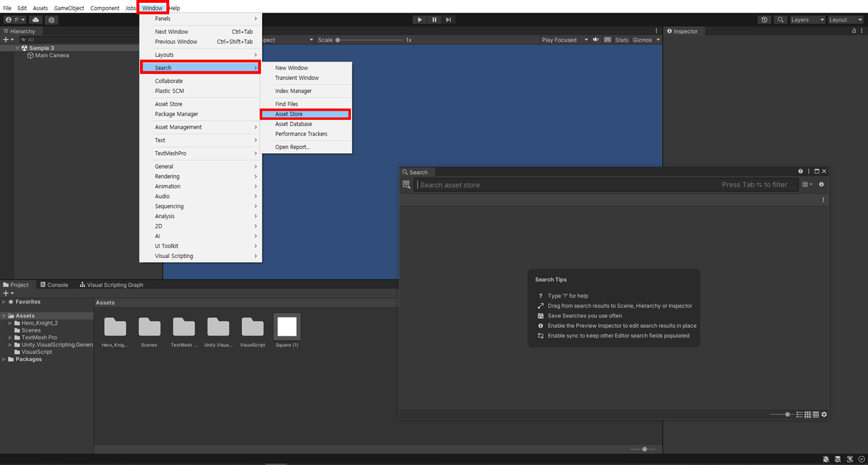Viewport: 868px width, 465px height.
Task: Expand the Asset Management submenu
Action: tap(200, 127)
